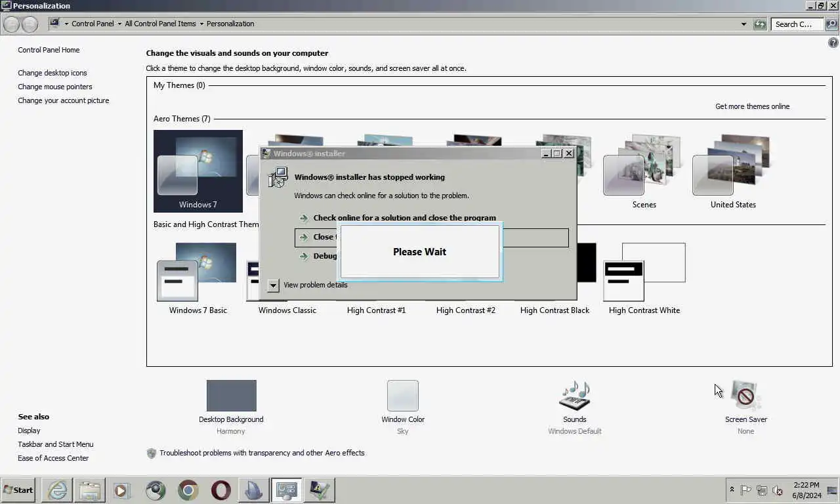Click the muted volume tray icon
The image size is (840, 504).
point(778,490)
